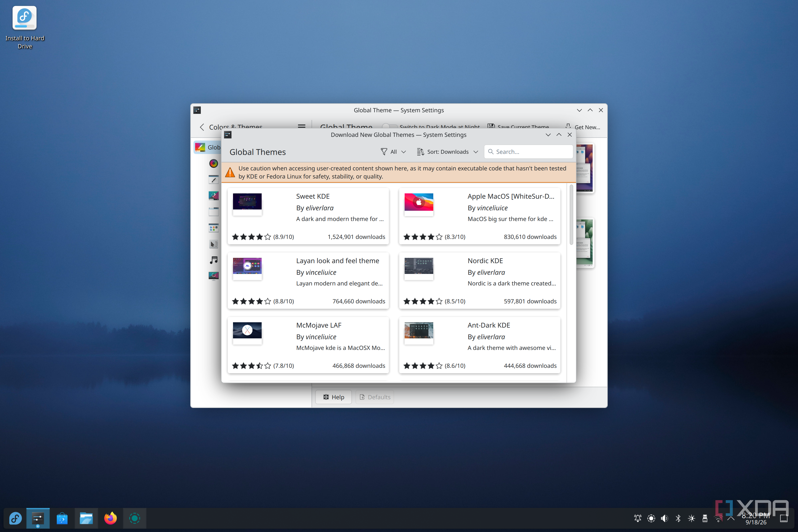Viewport: 798px width, 532px height.
Task: Select the Global Theme sidebar entry
Action: (208, 147)
